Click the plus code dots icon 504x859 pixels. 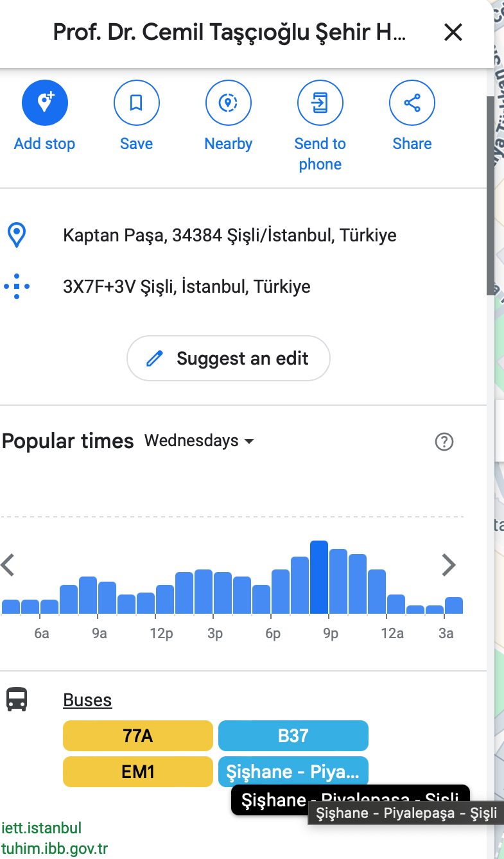(17, 286)
